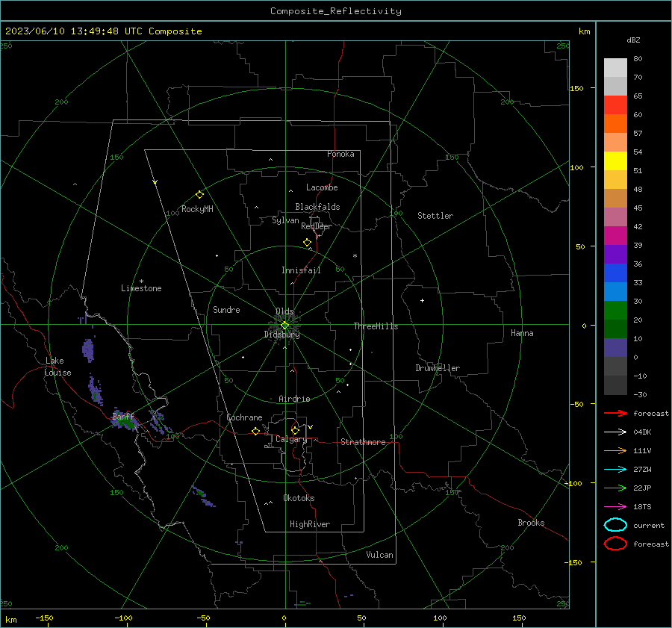Click the Cochrane label
This screenshot has height=628, width=672.
[244, 417]
